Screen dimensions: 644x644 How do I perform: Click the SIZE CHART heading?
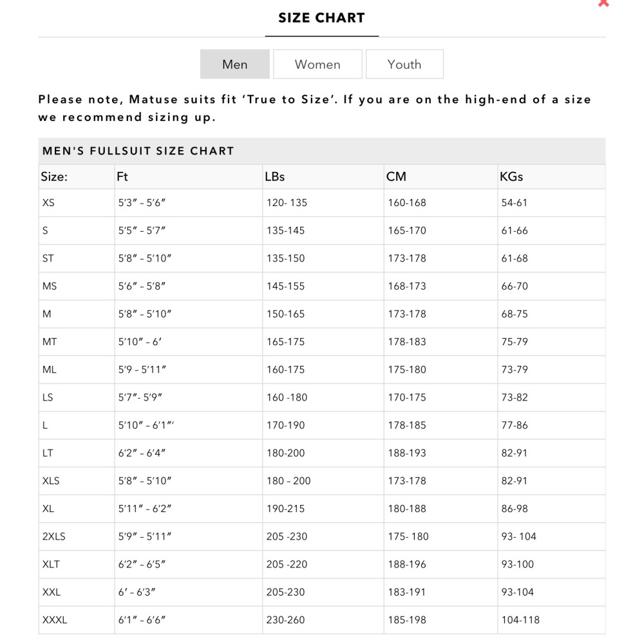pyautogui.click(x=321, y=18)
